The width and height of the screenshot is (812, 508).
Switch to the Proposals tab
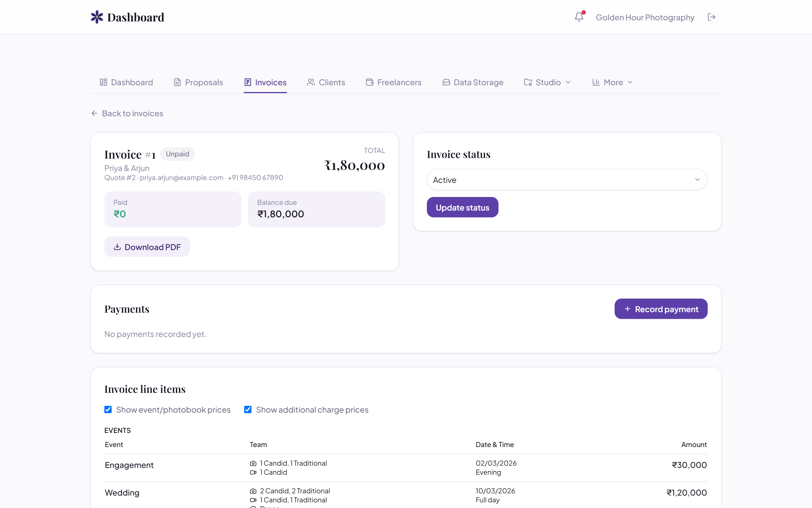[198, 82]
